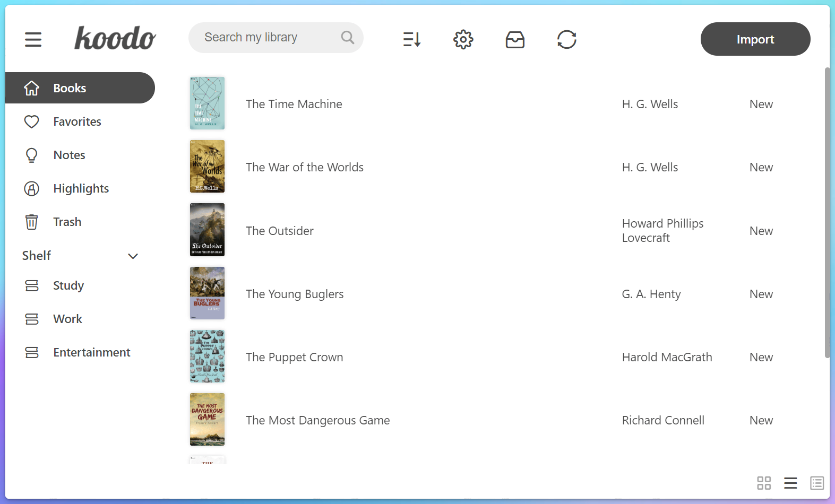Image resolution: width=835 pixels, height=504 pixels.
Task: Open Trash in the sidebar
Action: click(67, 222)
